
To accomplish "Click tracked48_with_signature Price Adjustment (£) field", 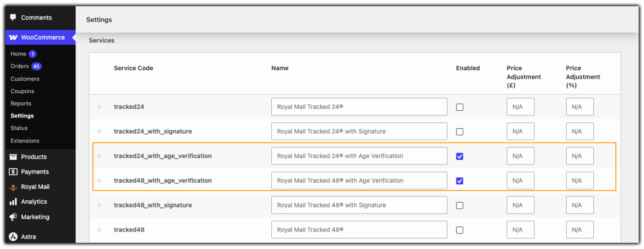I will click(521, 205).
